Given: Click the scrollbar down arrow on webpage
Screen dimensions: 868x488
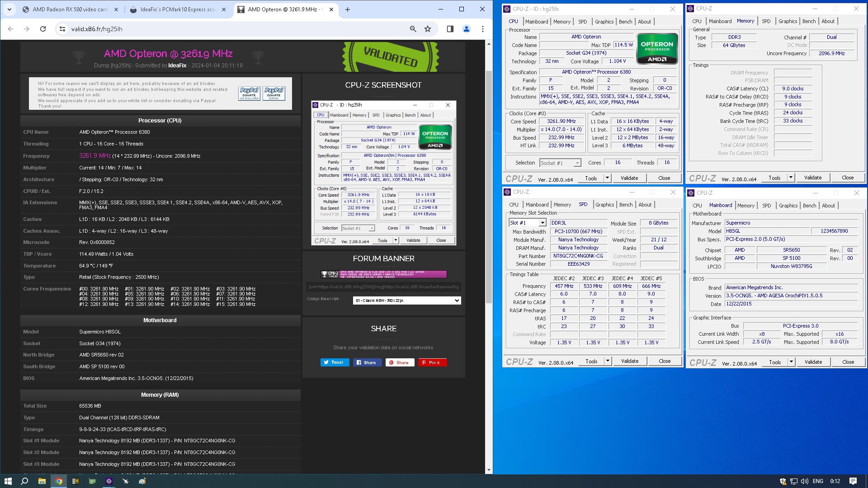Looking at the screenshot, I should click(x=489, y=470).
